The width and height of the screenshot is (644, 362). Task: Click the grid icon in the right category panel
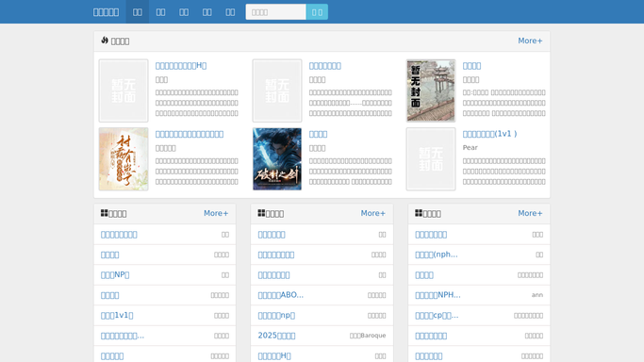tap(419, 213)
